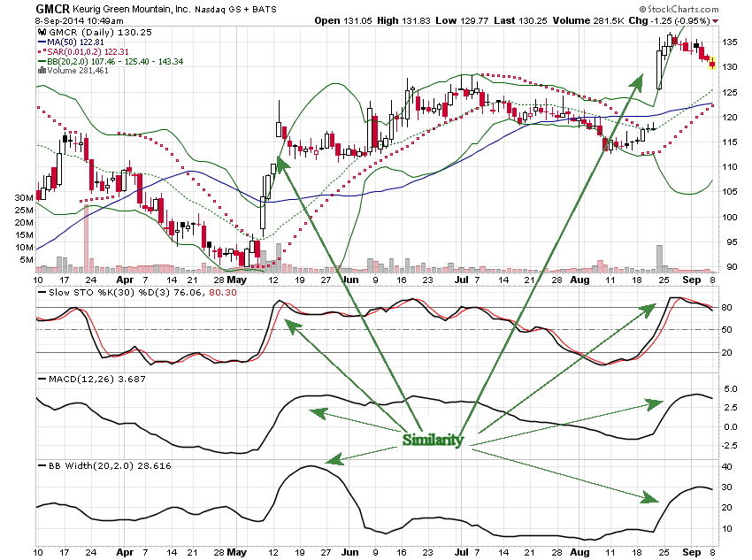The height and width of the screenshot is (560, 752).
Task: Click the 5M volume axis label
Action: coord(27,260)
